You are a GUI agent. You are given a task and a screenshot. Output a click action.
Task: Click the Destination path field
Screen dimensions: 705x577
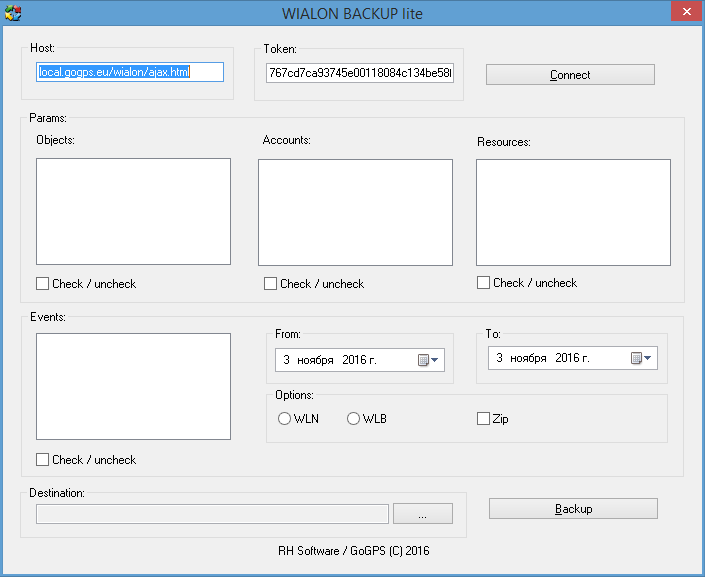(x=212, y=514)
